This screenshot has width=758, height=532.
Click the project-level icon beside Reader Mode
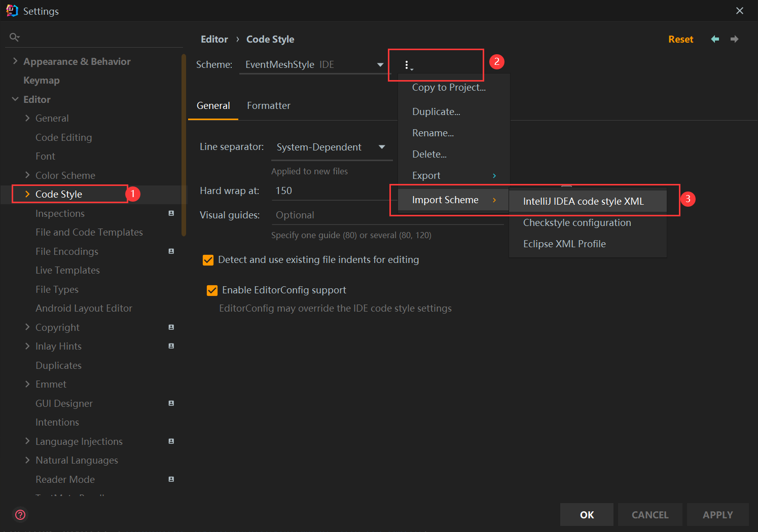(171, 479)
